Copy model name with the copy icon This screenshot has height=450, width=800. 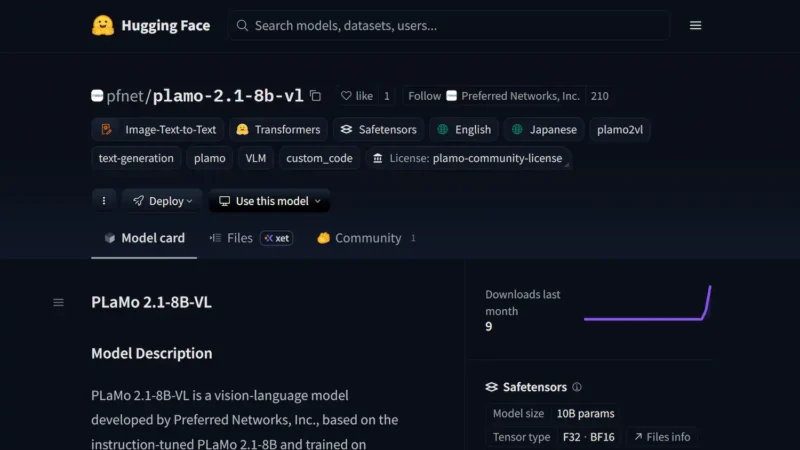[316, 96]
